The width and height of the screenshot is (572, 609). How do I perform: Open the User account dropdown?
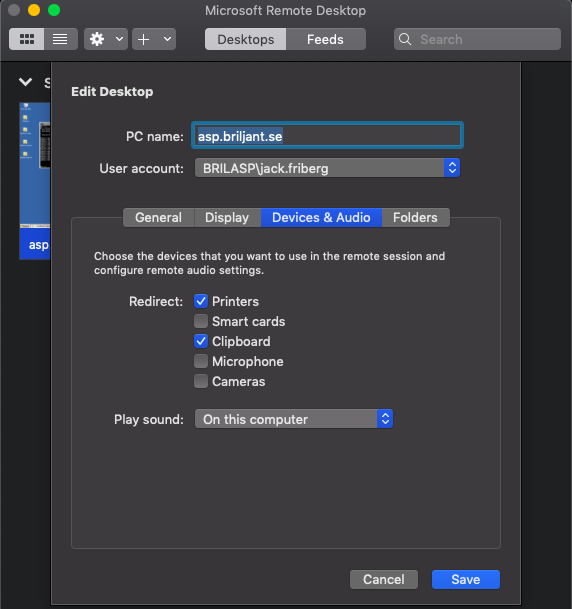[x=327, y=168]
